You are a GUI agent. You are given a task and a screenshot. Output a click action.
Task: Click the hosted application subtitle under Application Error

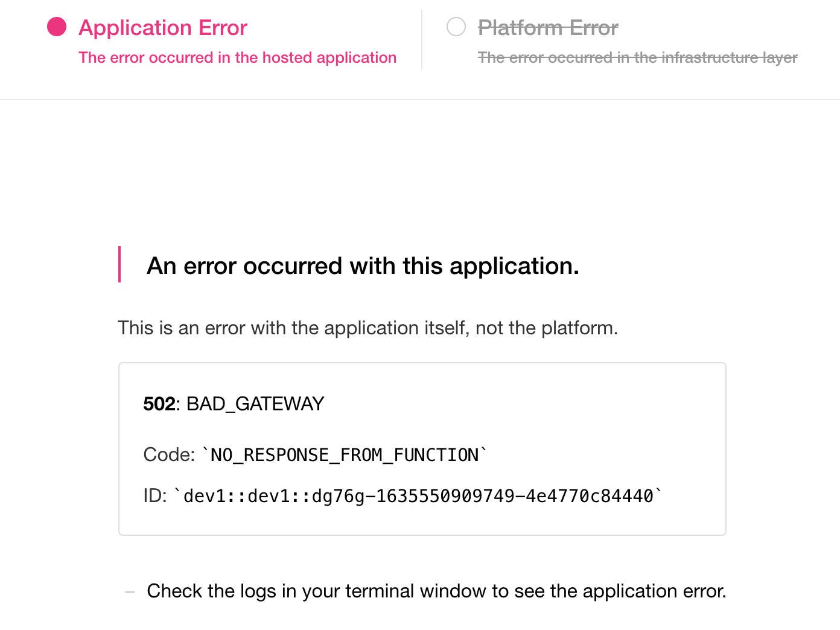(237, 57)
